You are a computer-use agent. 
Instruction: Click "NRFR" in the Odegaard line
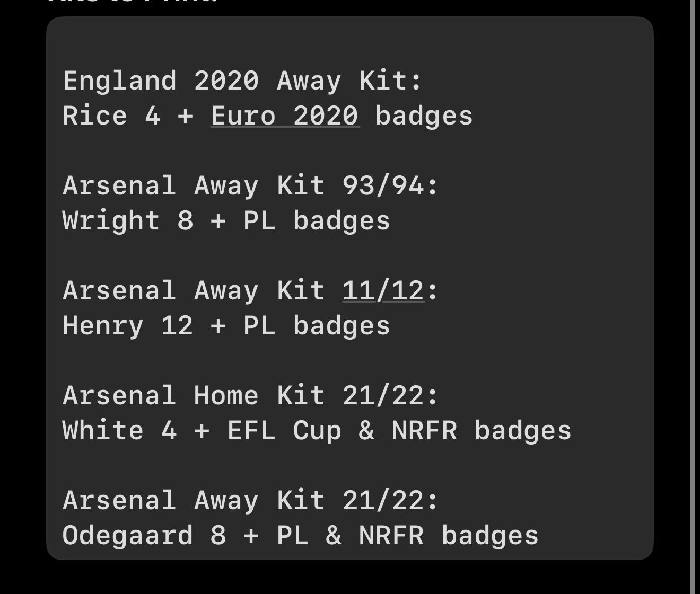click(x=391, y=535)
